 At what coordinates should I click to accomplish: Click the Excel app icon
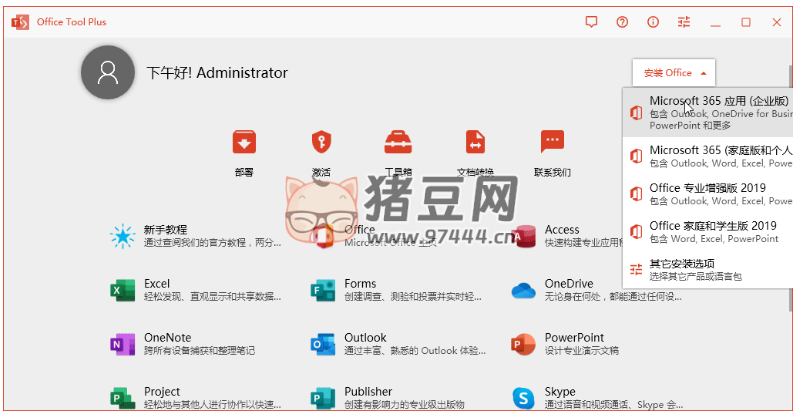(122, 290)
